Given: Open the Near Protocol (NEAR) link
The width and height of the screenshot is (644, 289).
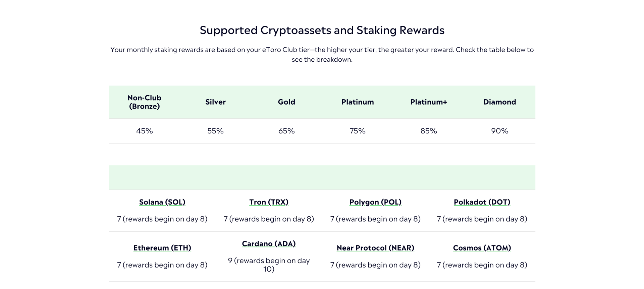Looking at the screenshot, I should (375, 248).
